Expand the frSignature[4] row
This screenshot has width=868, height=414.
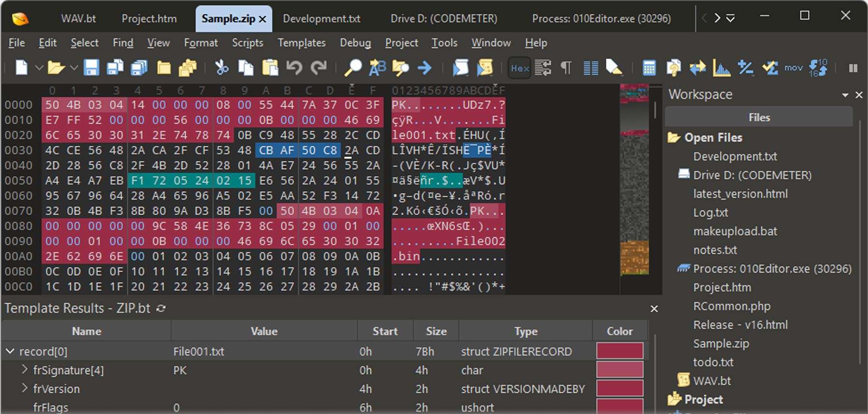click(x=24, y=370)
